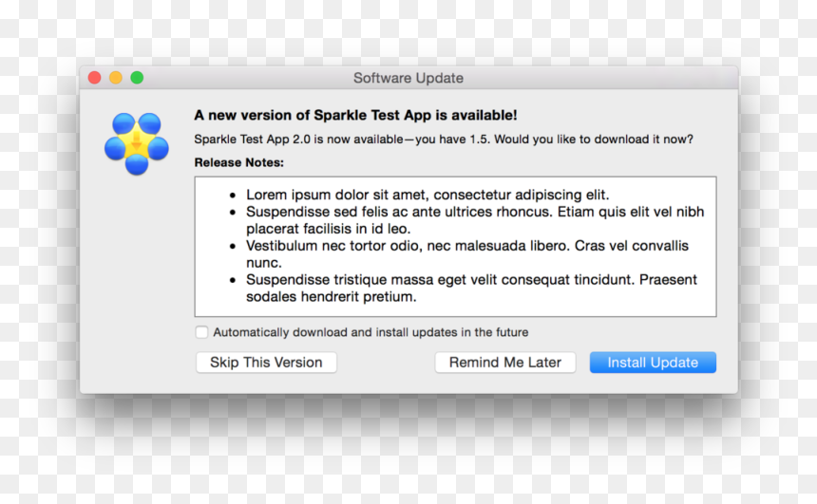This screenshot has height=504, width=817.
Task: Select Skip This Version
Action: [x=266, y=363]
